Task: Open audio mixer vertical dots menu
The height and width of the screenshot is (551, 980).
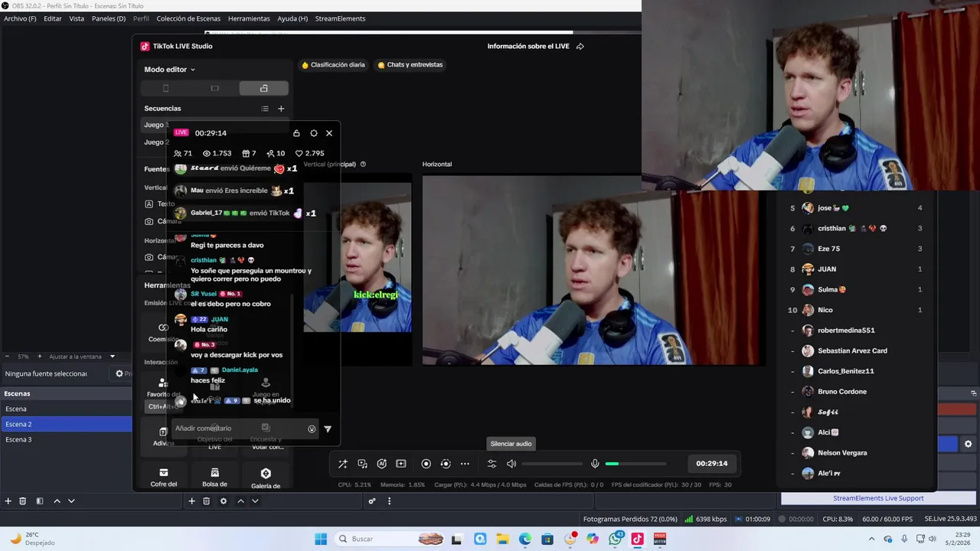Action: (x=389, y=501)
